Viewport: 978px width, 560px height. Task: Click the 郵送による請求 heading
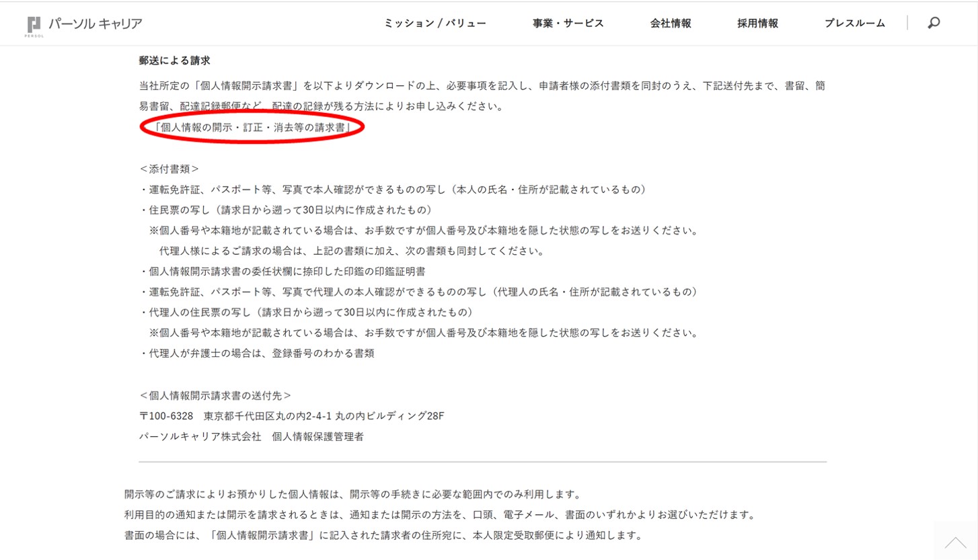(x=175, y=61)
